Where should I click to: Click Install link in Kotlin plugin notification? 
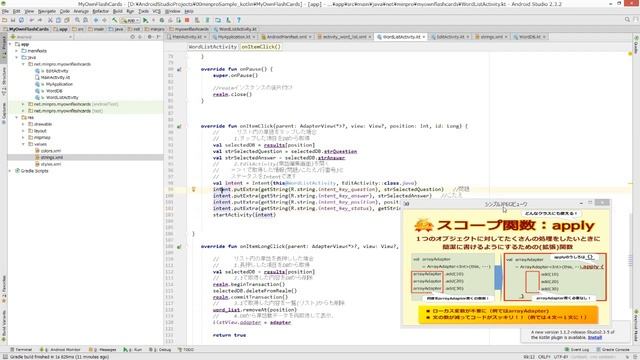pyautogui.click(x=595, y=338)
